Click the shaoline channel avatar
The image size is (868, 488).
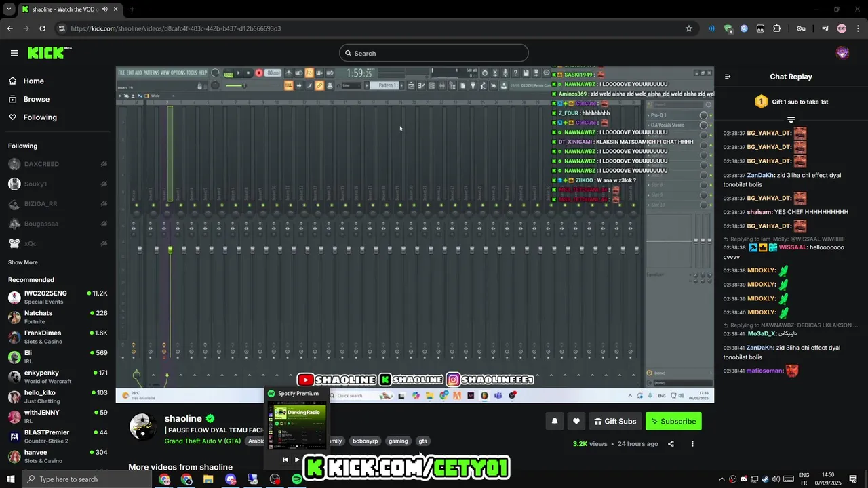coord(143,426)
